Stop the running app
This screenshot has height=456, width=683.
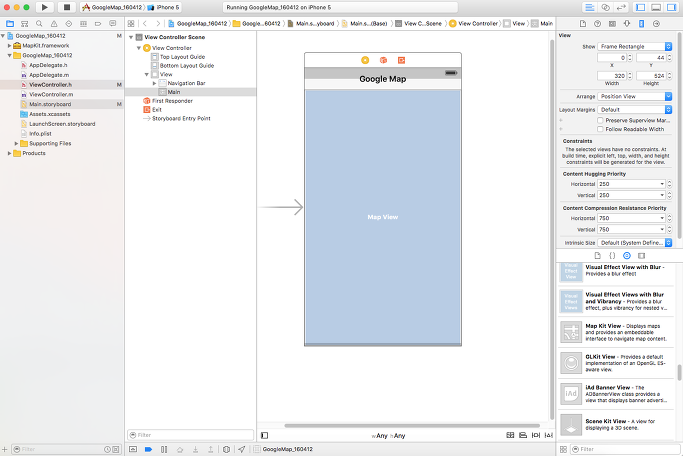point(67,7)
